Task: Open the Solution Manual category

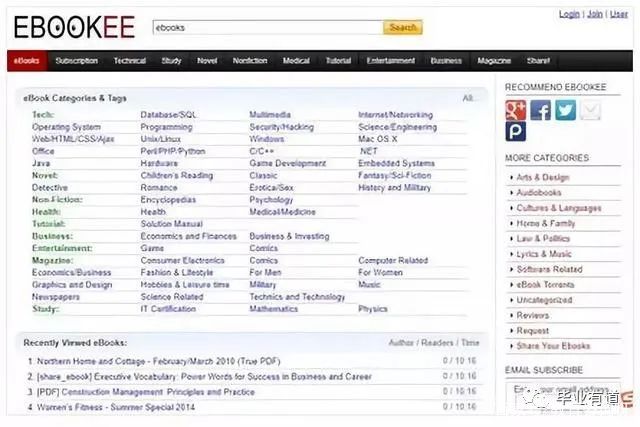Action: click(171, 224)
